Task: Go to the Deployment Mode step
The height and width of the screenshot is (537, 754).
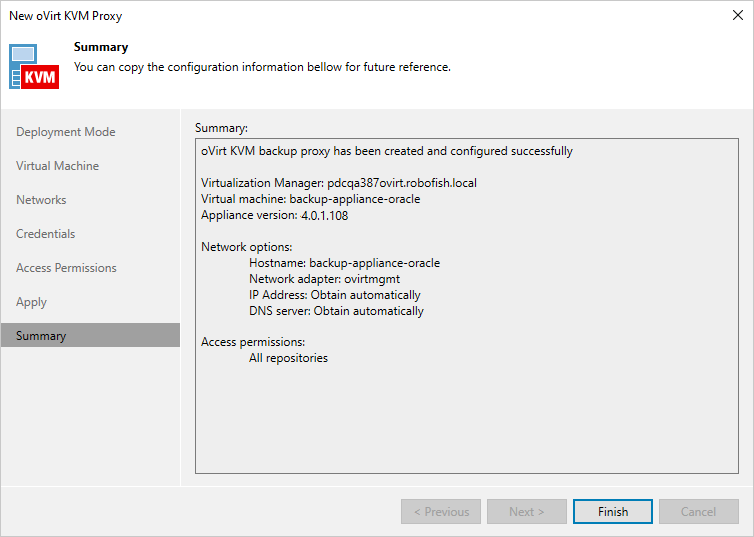Action: point(66,132)
